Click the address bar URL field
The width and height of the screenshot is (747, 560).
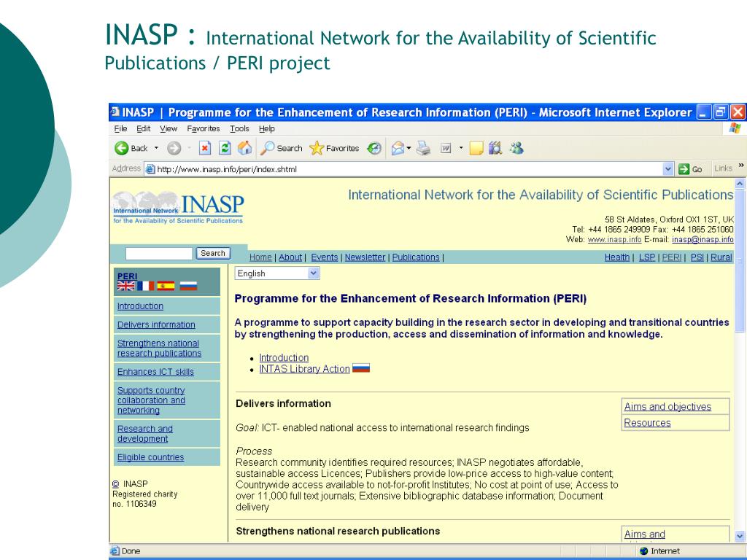(405, 169)
